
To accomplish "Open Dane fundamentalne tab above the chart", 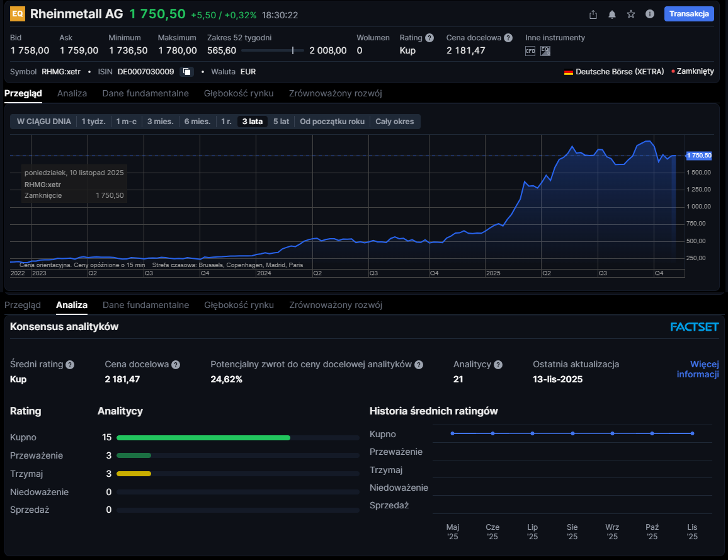I will point(145,93).
